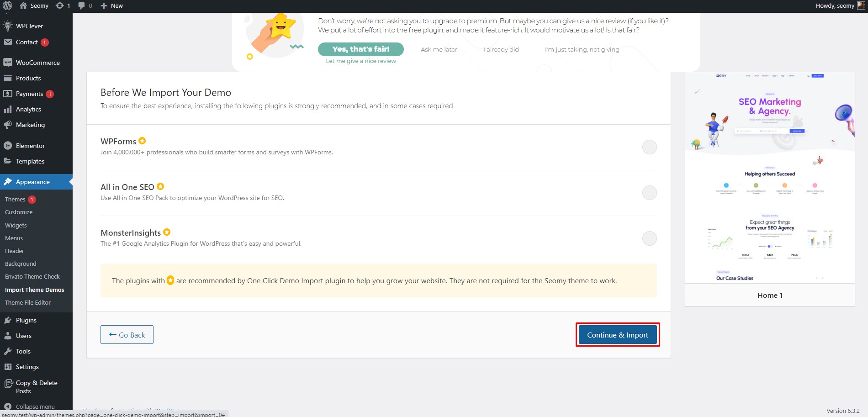Click the Contact envelope icon
Viewport: 868px width, 417px height.
tap(8, 42)
